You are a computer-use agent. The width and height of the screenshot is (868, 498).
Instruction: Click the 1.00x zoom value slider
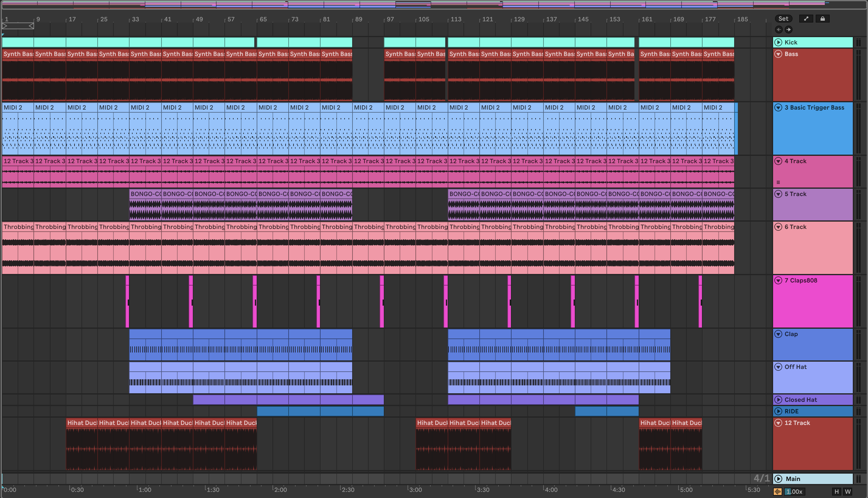point(794,492)
